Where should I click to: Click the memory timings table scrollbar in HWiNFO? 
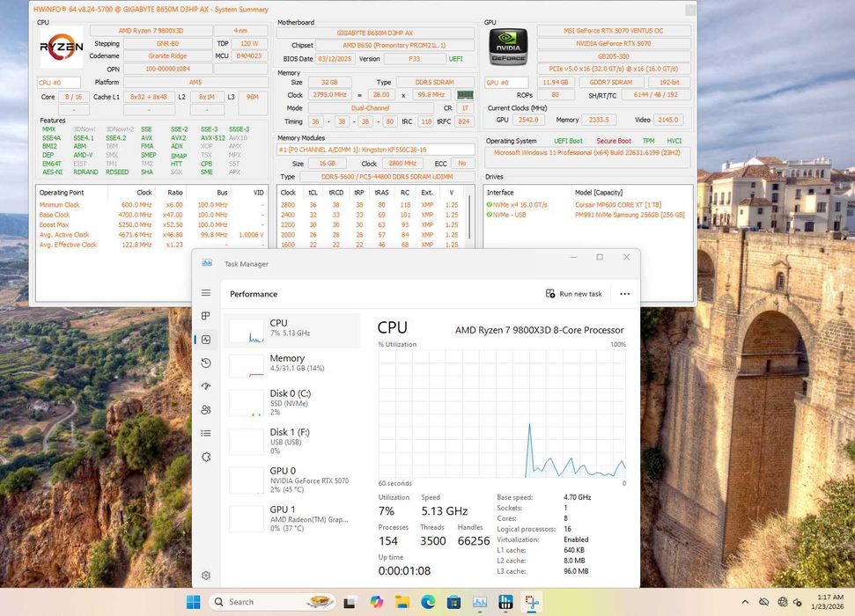[x=469, y=218]
